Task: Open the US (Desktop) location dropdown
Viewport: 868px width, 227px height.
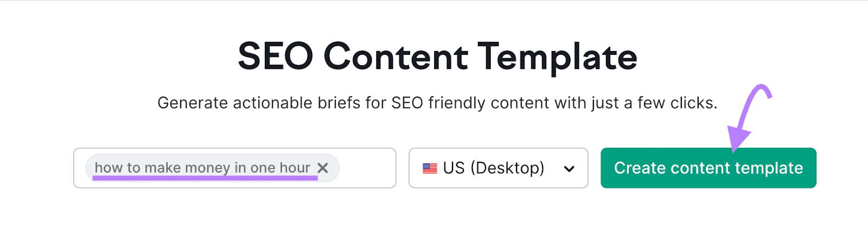Action: (498, 168)
